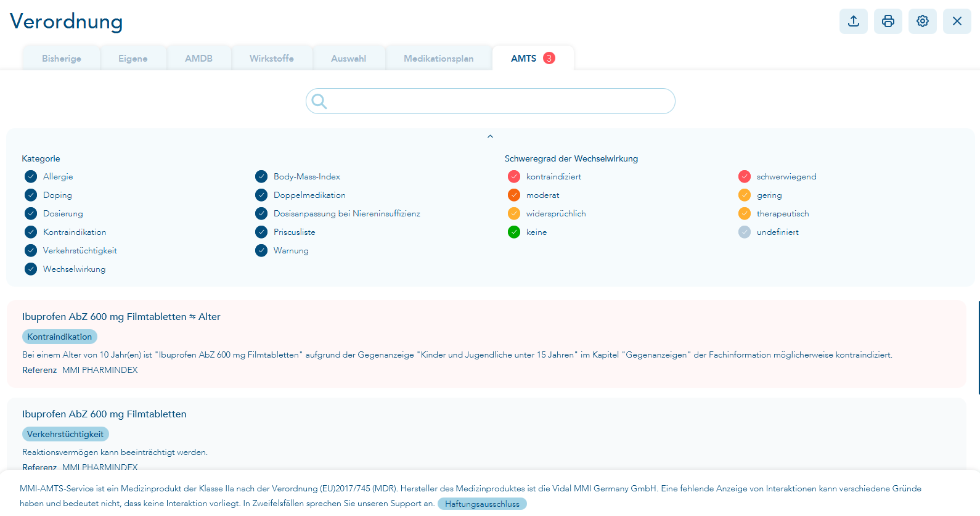Click the Kontraindikation tag on the Ibuprofen alert
The height and width of the screenshot is (516, 980).
coord(60,337)
